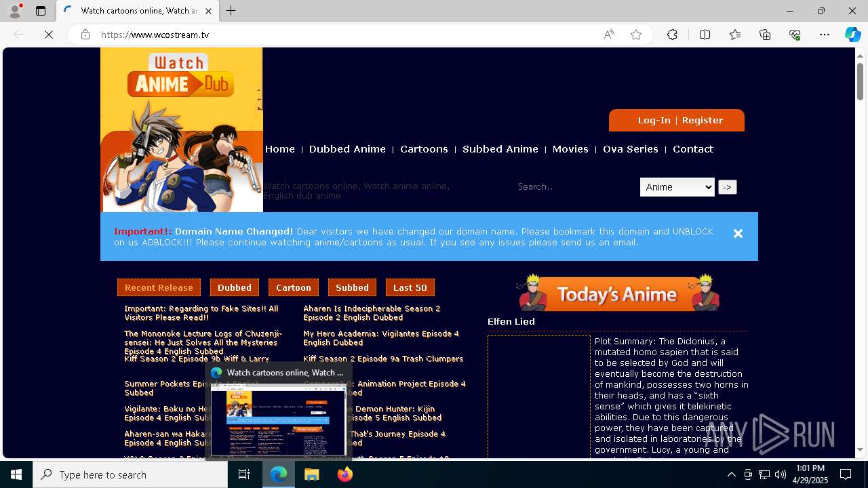The width and height of the screenshot is (868, 488).
Task: Click the page scrollbar up arrow
Action: coord(860,57)
